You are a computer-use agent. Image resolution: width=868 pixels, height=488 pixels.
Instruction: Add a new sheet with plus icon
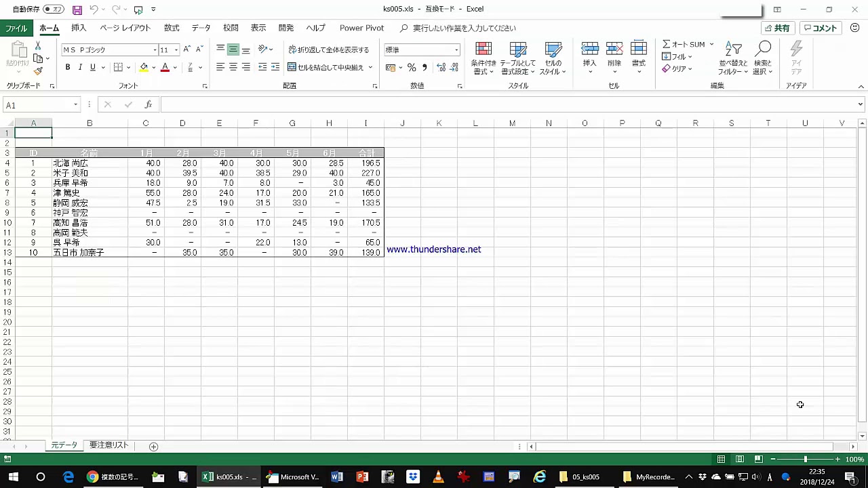click(153, 446)
